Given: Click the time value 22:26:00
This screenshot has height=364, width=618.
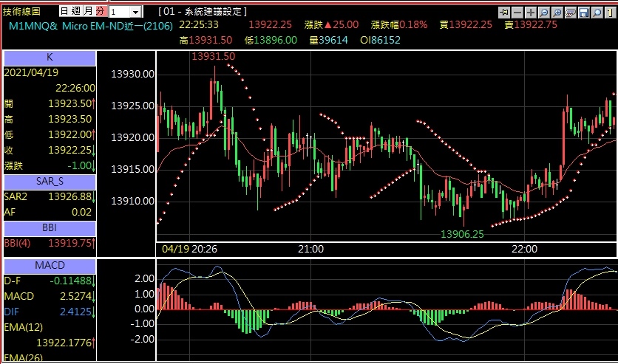Looking at the screenshot, I should [75, 88].
